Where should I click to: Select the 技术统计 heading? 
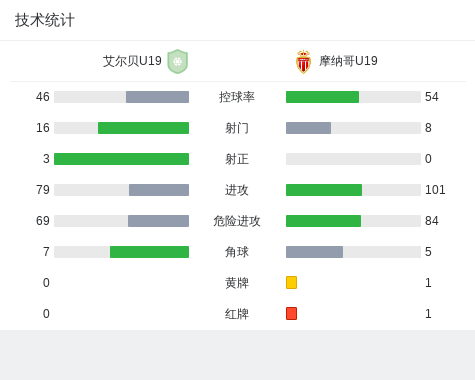45,20
